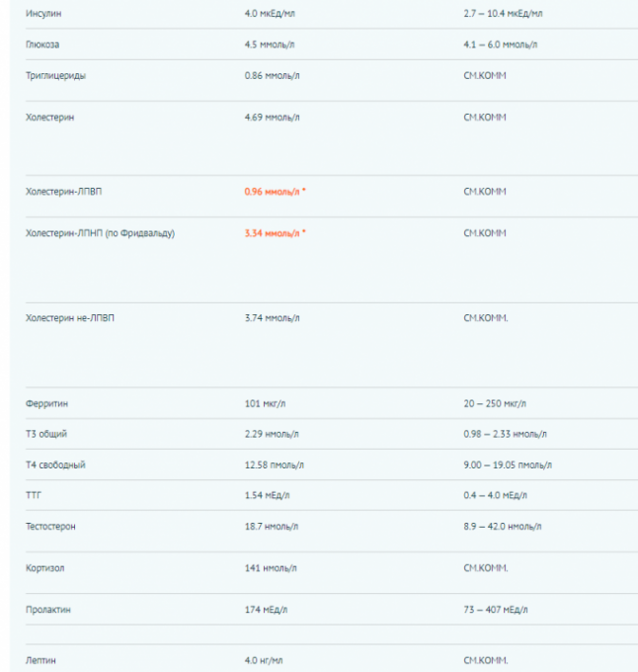Select the Ферритин row label
This screenshot has height=672, width=638.
46,403
